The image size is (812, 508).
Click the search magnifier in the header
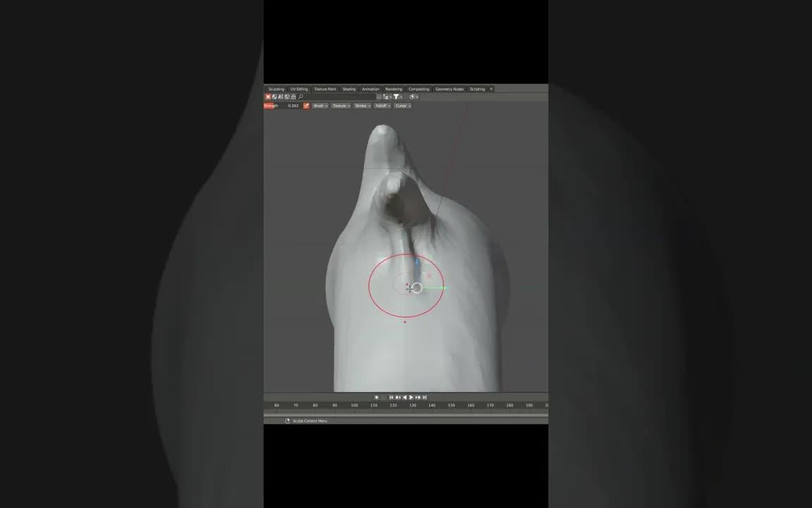(301, 96)
